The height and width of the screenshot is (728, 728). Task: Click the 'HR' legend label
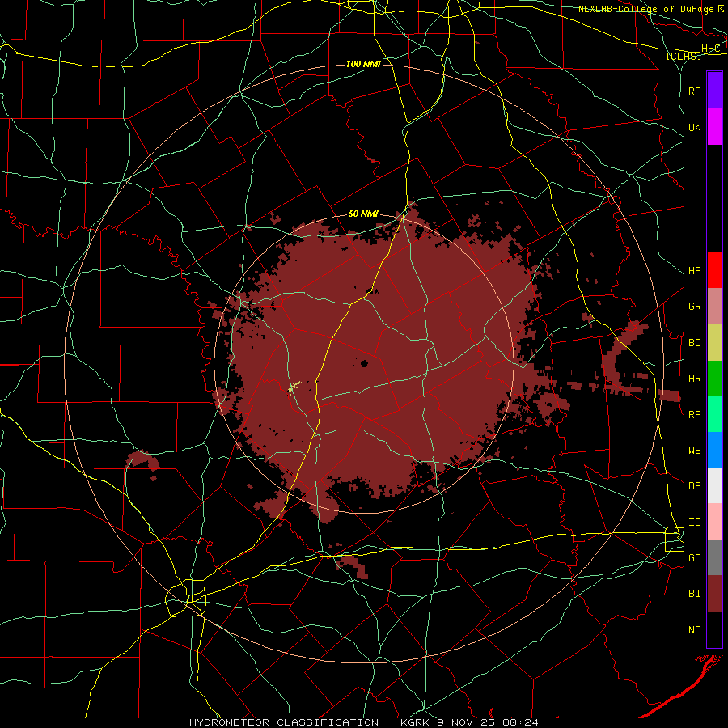point(695,379)
